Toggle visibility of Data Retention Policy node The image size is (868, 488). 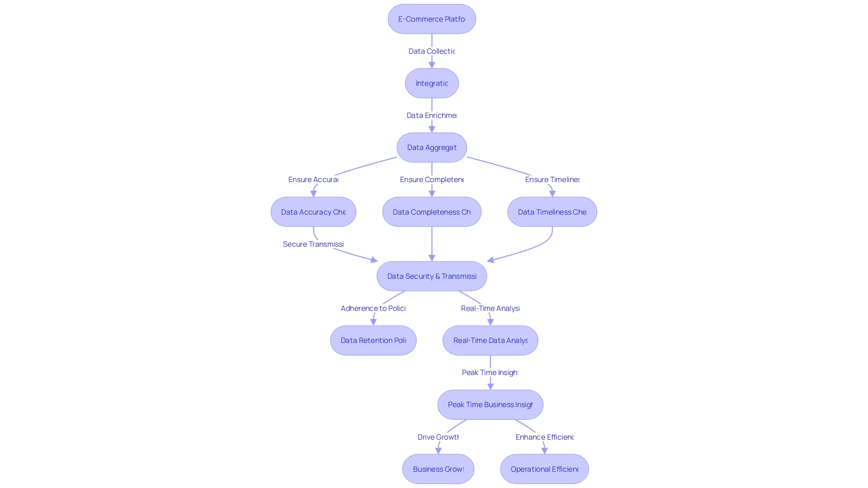point(373,340)
